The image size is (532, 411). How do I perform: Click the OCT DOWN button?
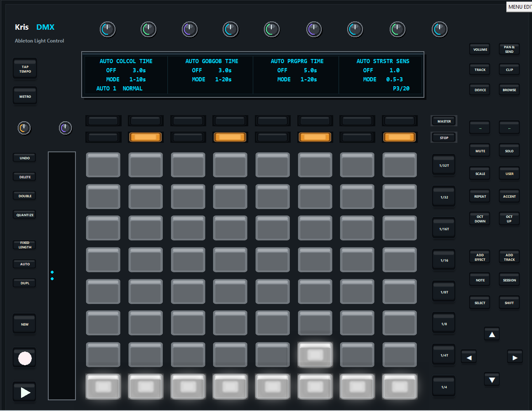[x=480, y=219]
